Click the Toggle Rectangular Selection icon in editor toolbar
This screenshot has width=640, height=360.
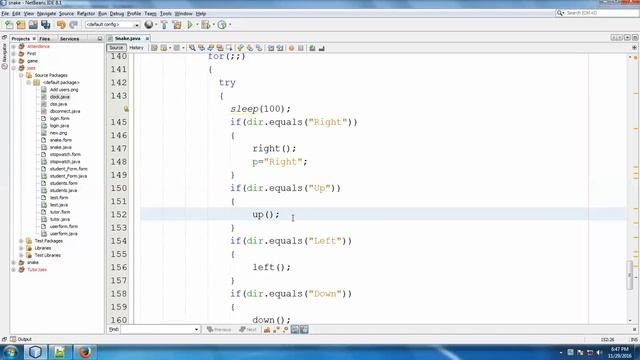pos(229,48)
